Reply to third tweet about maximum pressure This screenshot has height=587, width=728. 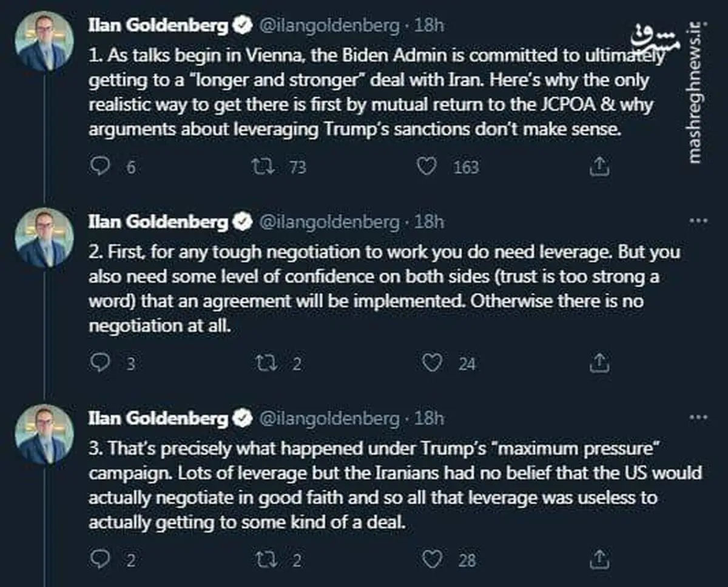(x=99, y=558)
